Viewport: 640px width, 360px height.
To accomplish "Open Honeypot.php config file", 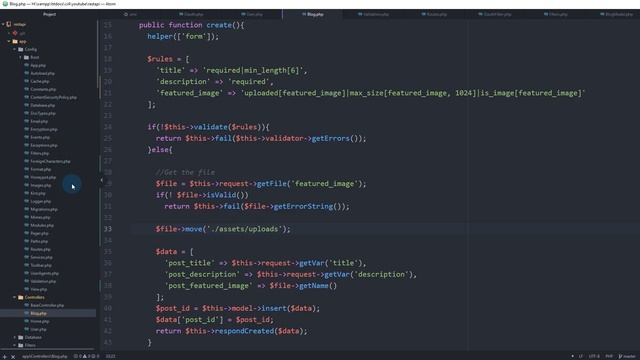I will click(x=43, y=177).
